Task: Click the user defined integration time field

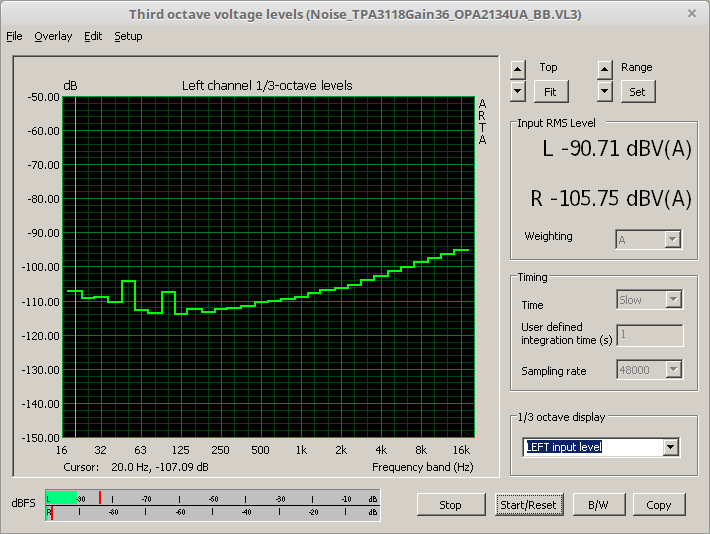Action: 650,335
